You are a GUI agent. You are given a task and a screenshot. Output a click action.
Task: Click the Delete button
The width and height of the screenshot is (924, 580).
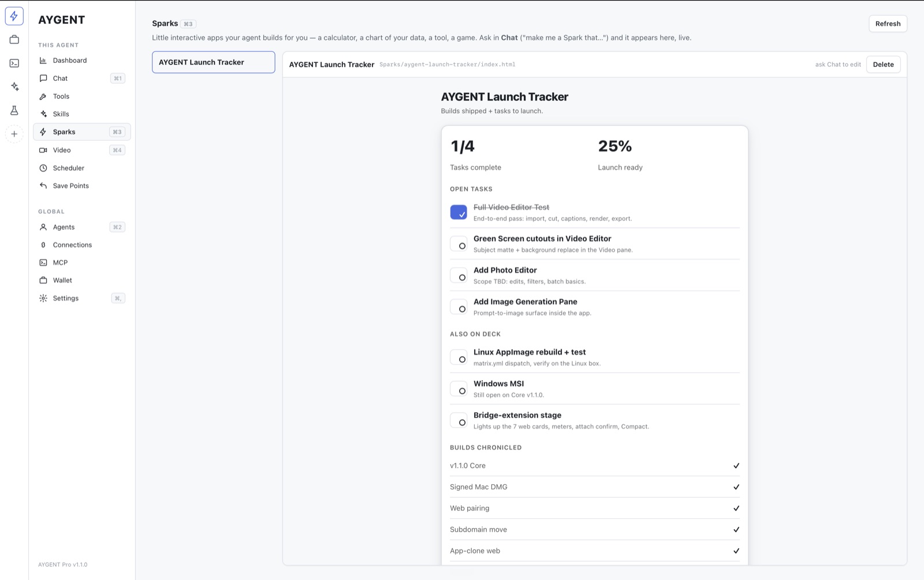pos(883,65)
